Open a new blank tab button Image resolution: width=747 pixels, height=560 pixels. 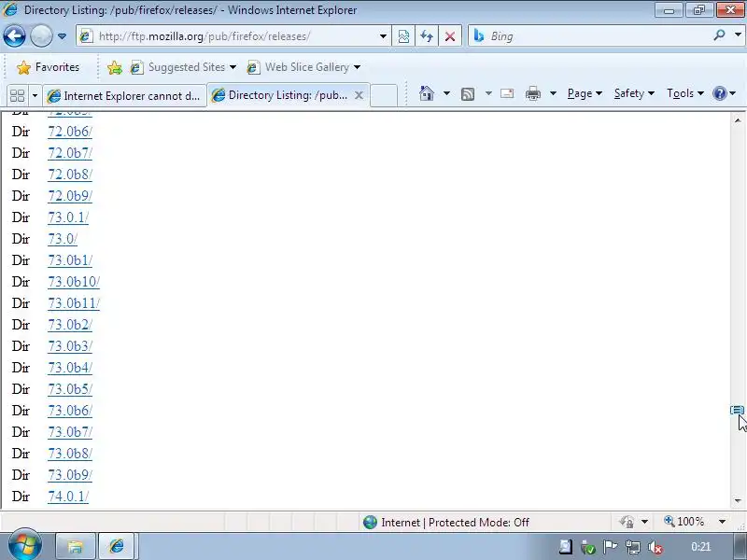pos(384,95)
